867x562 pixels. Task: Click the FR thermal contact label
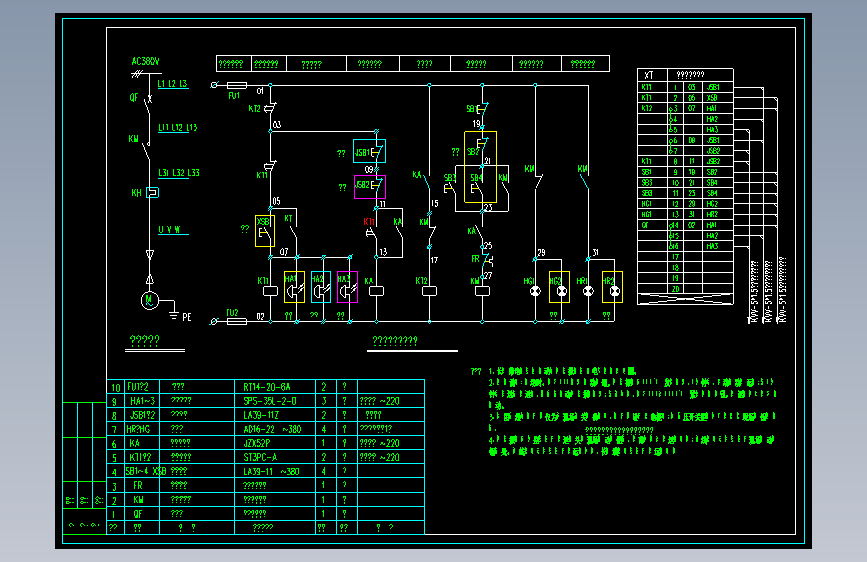476,259
